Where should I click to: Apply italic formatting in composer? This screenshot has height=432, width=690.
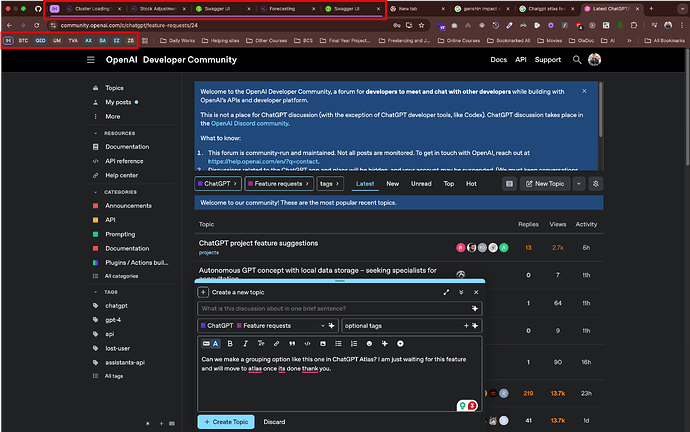click(245, 344)
